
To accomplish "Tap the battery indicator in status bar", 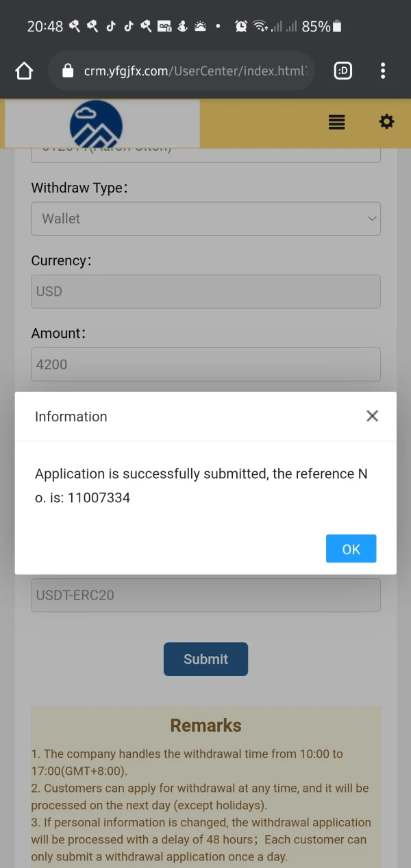I will [336, 27].
